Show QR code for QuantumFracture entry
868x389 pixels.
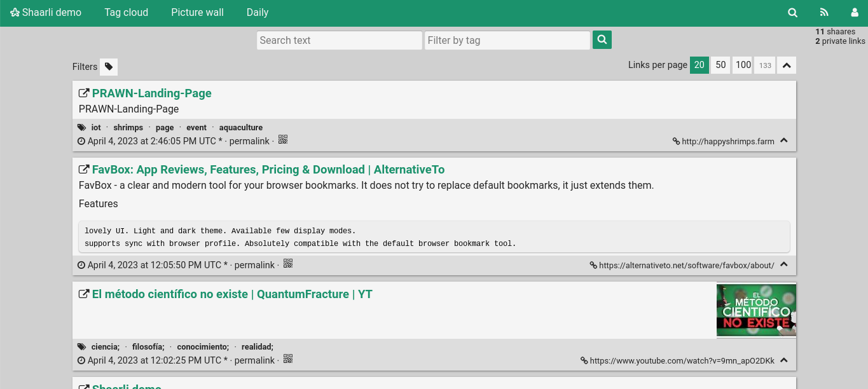pyautogui.click(x=288, y=359)
